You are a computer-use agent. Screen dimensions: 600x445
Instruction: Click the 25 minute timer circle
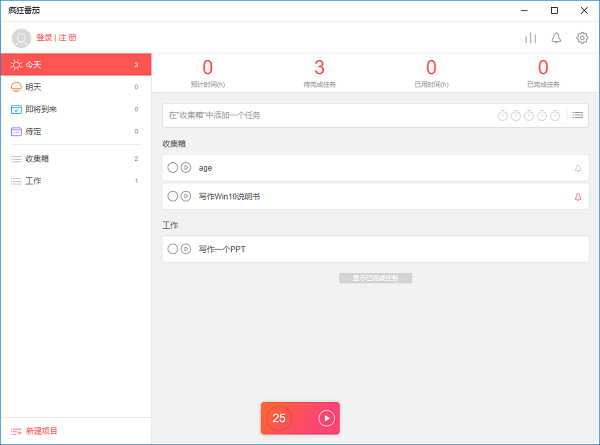279,418
